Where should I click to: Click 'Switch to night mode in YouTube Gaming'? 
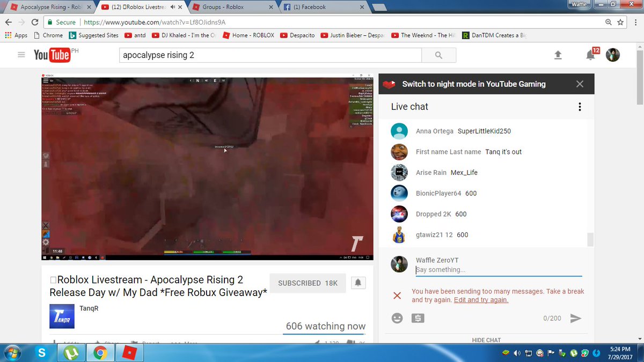click(474, 84)
